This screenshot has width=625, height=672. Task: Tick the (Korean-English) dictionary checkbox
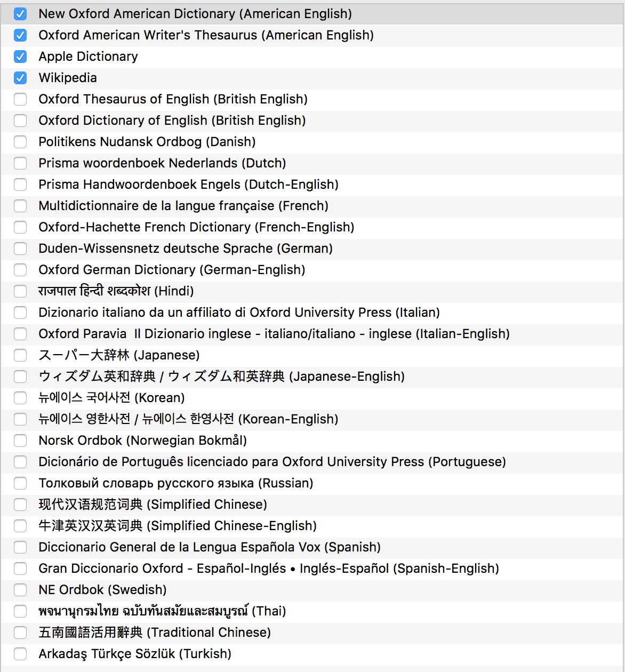coord(20,419)
